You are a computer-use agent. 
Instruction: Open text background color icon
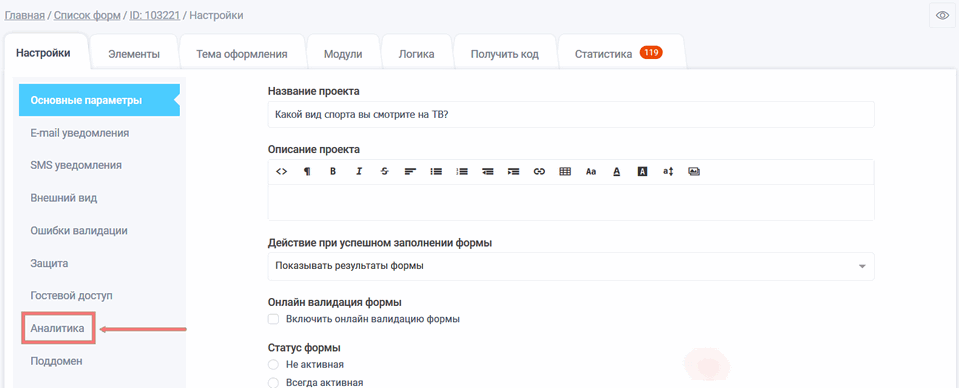tap(642, 172)
